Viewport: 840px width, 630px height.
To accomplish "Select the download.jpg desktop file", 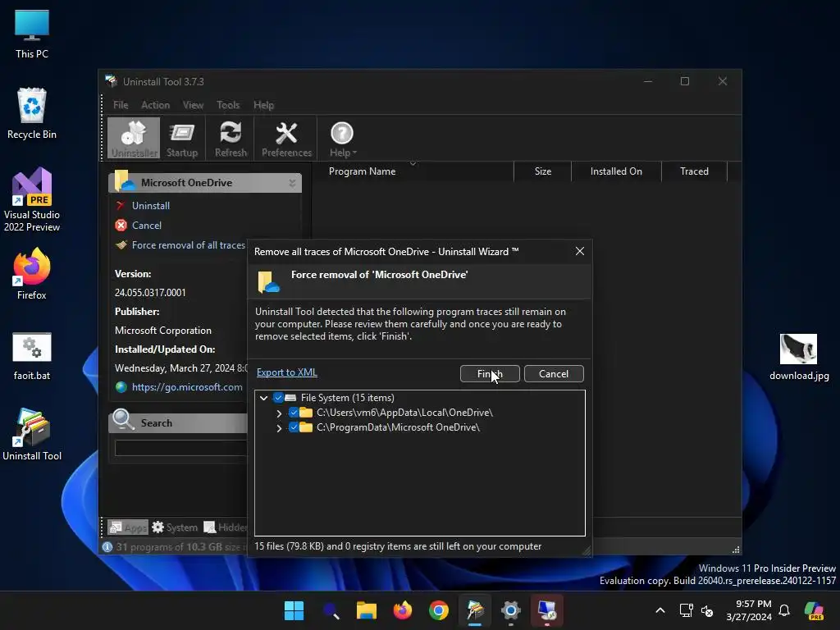I will pos(799,356).
